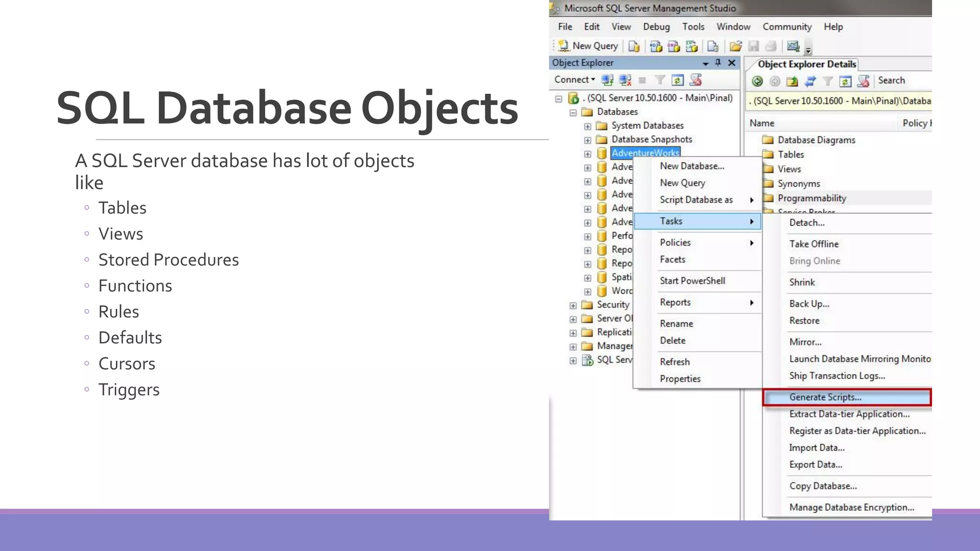Open Object Explorer window position dropdown arrow

(705, 63)
